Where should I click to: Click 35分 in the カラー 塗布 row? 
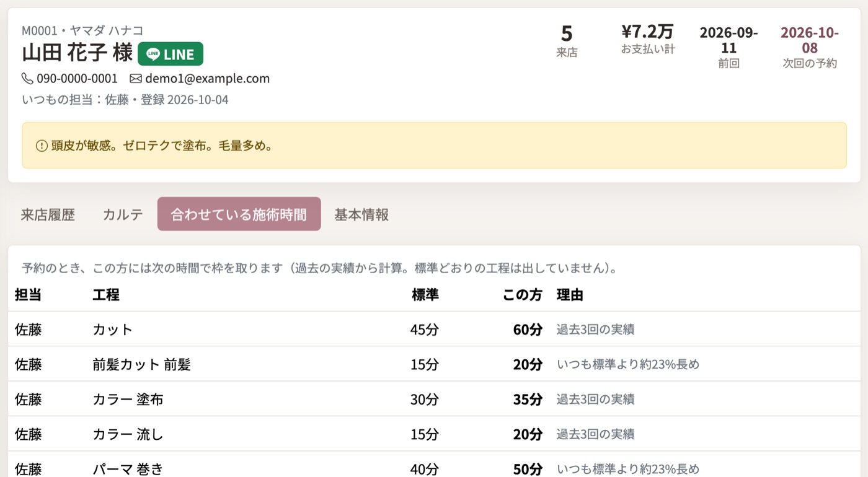click(x=528, y=400)
